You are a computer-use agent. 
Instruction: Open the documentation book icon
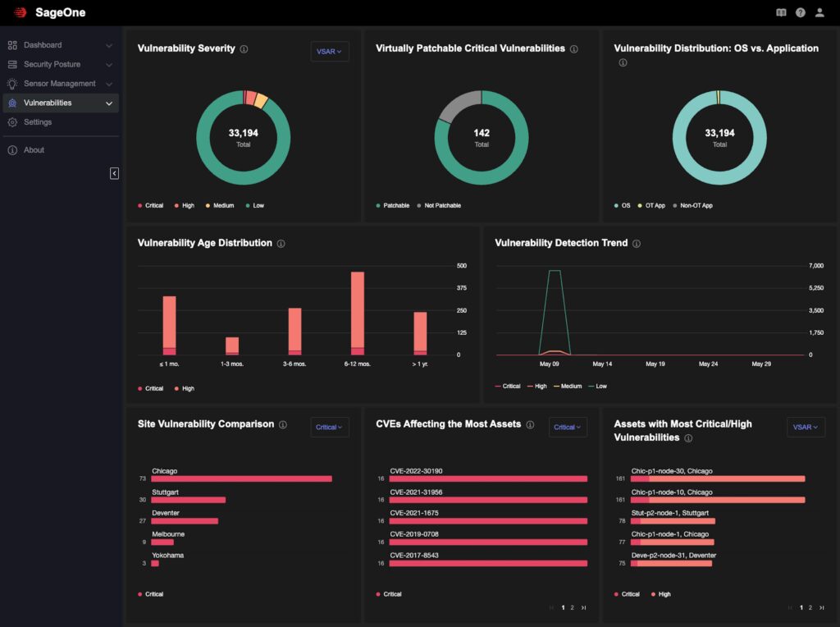[x=781, y=13]
